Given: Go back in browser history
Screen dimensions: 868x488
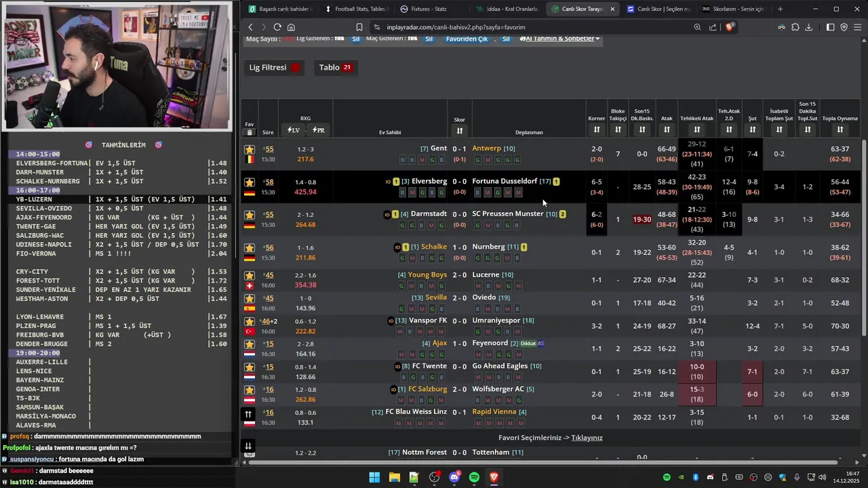Looking at the screenshot, I should pyautogui.click(x=250, y=27).
